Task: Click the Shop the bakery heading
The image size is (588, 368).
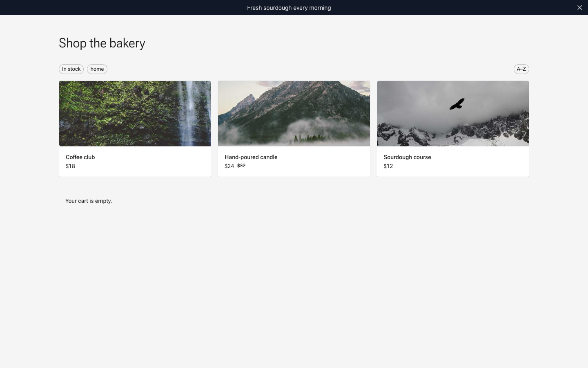Action: (102, 43)
